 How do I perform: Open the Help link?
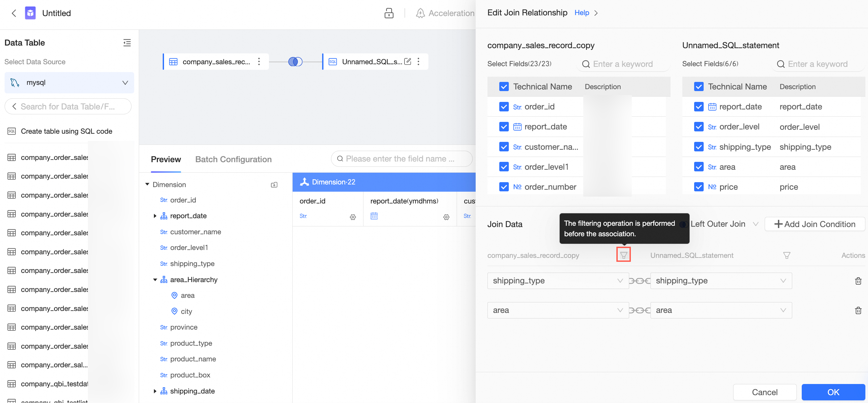coord(582,13)
